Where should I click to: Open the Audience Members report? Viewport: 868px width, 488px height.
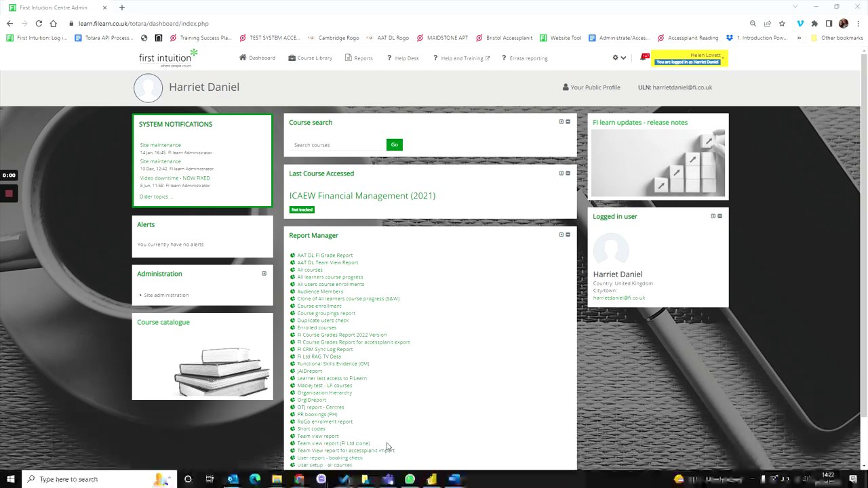320,291
